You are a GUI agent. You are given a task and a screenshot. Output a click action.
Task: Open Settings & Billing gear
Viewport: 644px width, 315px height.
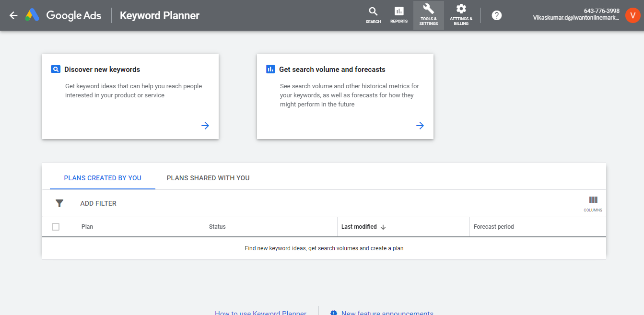(x=461, y=15)
